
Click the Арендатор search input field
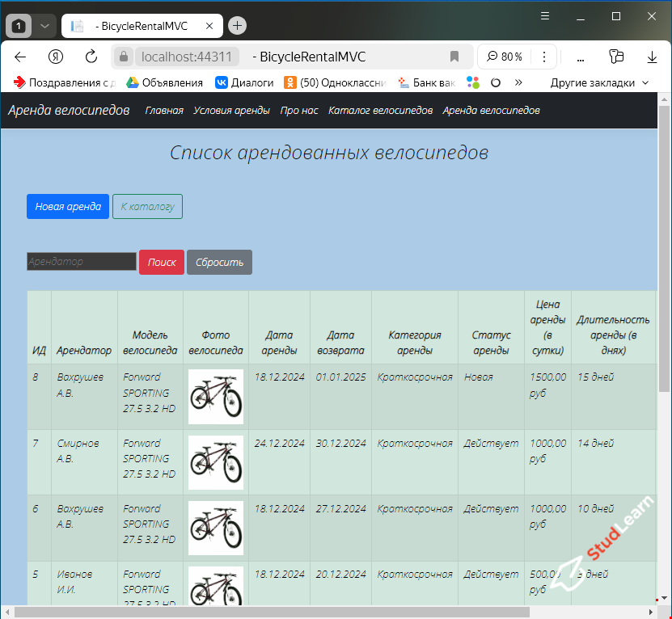click(81, 261)
